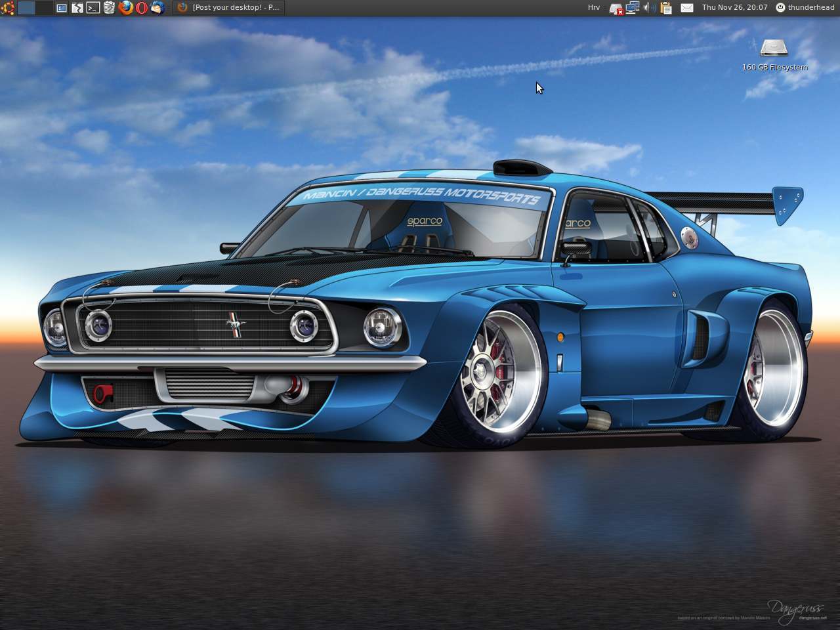The image size is (840, 630).
Task: Switch to the 'Post your desktop!' window
Action: (x=228, y=8)
